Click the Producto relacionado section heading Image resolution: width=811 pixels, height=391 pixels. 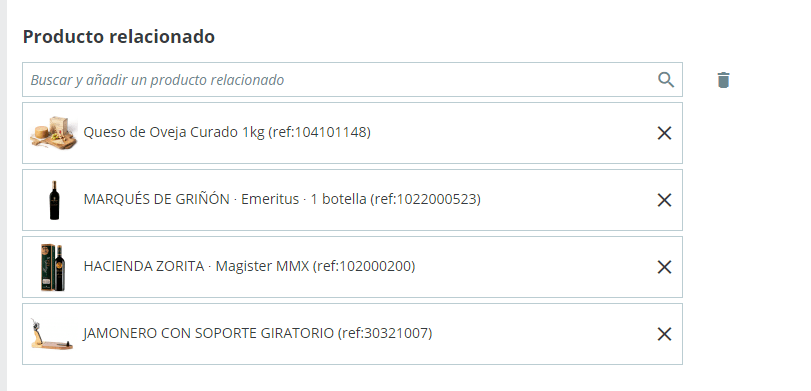pyautogui.click(x=118, y=37)
